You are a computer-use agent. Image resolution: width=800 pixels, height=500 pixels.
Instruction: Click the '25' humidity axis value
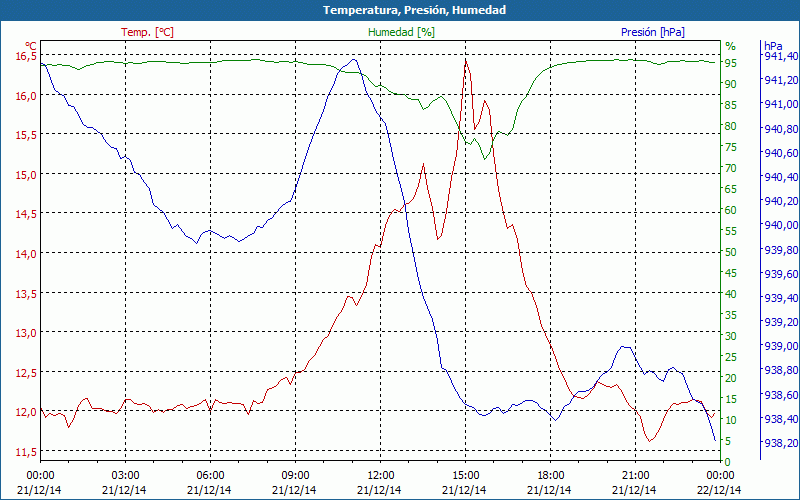(x=731, y=357)
